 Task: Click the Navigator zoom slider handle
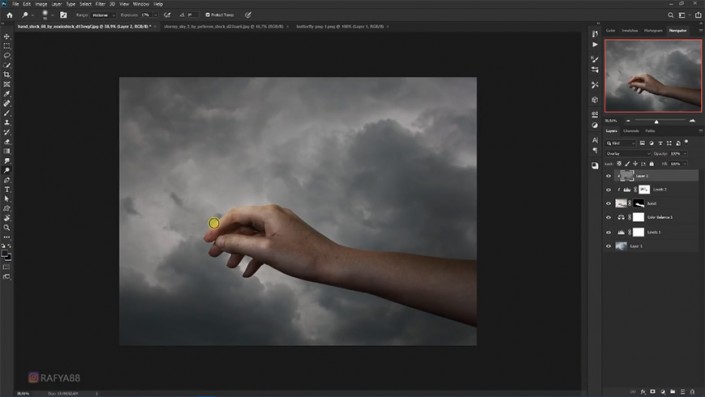656,121
